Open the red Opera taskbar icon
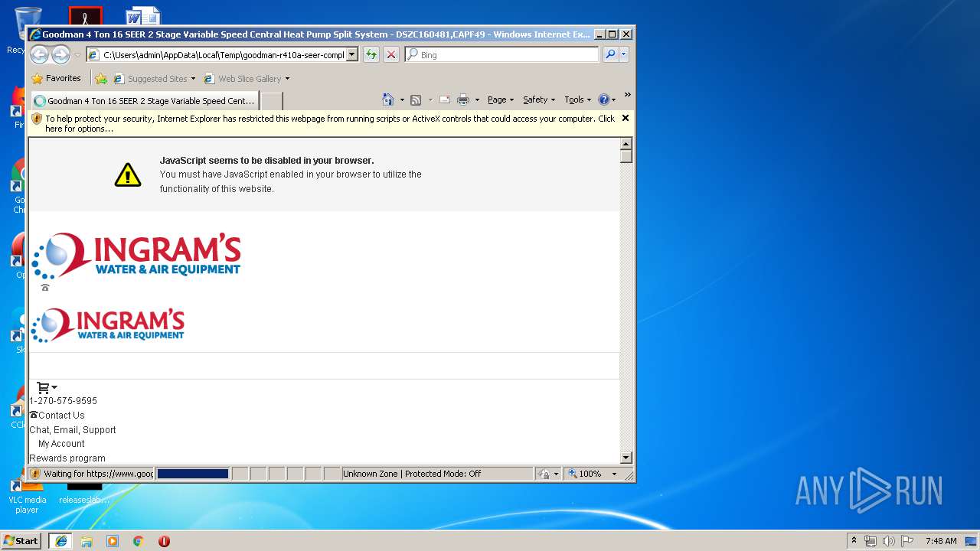The image size is (980, 551). click(164, 540)
